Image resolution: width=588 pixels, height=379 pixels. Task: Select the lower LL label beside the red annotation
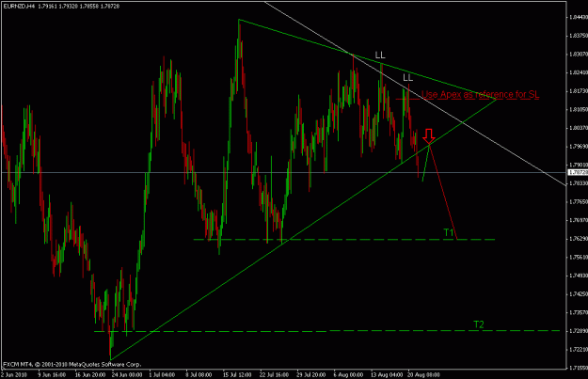click(407, 78)
